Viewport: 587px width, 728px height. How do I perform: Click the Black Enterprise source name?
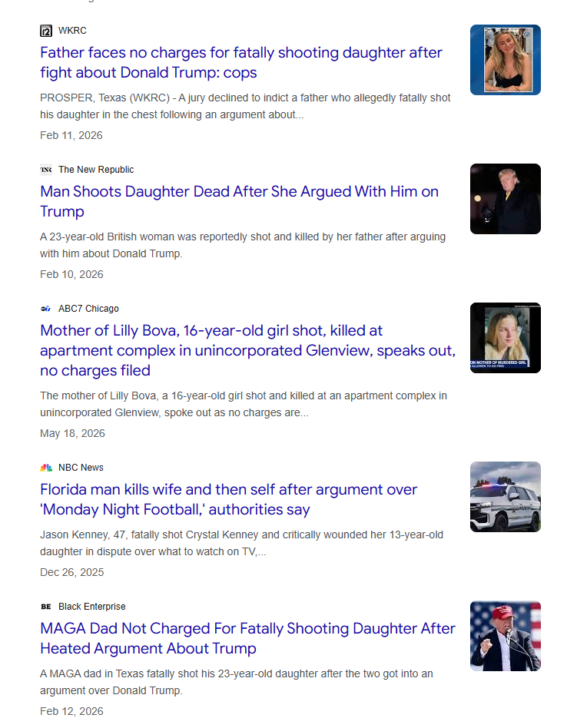point(92,607)
